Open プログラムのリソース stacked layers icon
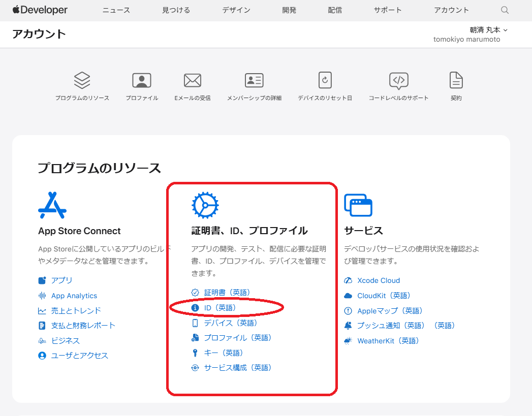Image resolution: width=532 pixels, height=416 pixels. coord(82,80)
